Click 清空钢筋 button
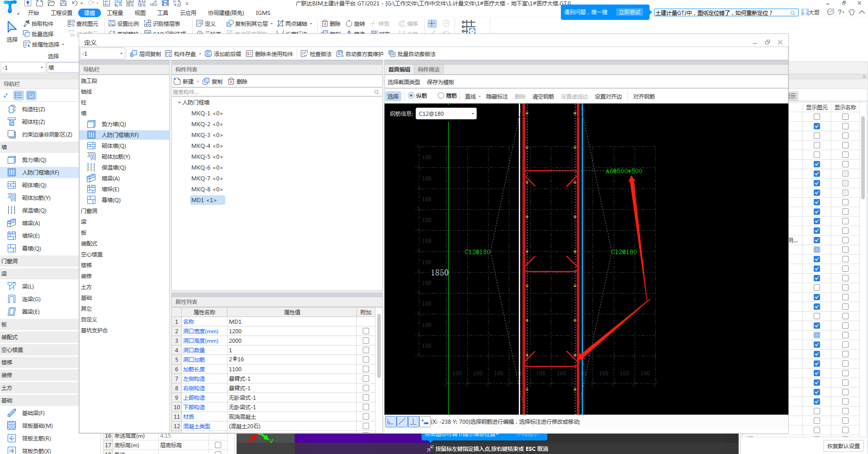Screen dimensions: 868x454 543,96
